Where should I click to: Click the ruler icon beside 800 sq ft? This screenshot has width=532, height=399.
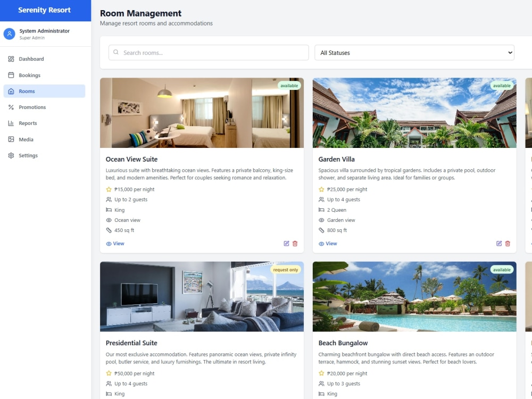pyautogui.click(x=321, y=230)
